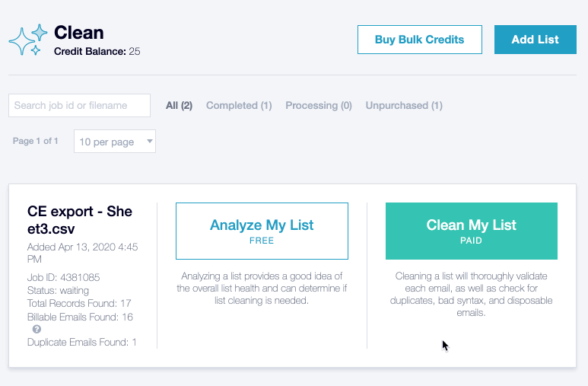Click the Duplicate Emails Found: 1 line

82,342
